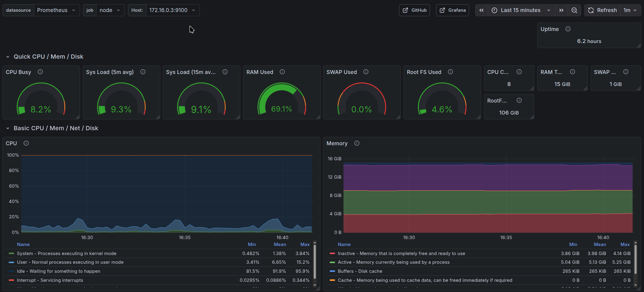Viewport: 644px width, 292px height.
Task: Click info icon beside RAM Used title
Action: [x=282, y=72]
